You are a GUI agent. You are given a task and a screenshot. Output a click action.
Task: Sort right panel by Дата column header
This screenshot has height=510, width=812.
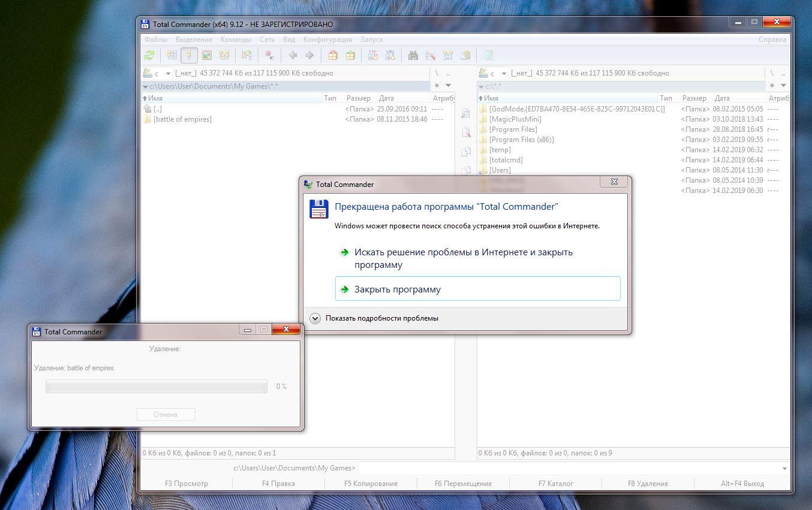(x=739, y=98)
